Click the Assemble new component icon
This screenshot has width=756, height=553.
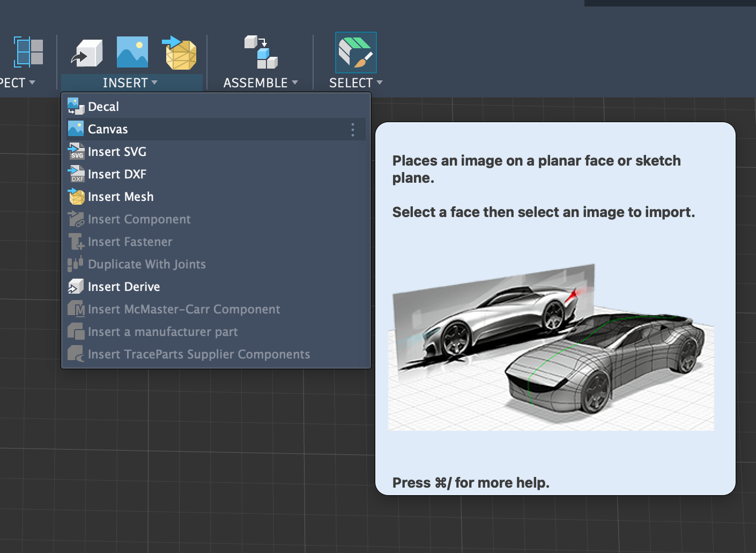coord(261,53)
